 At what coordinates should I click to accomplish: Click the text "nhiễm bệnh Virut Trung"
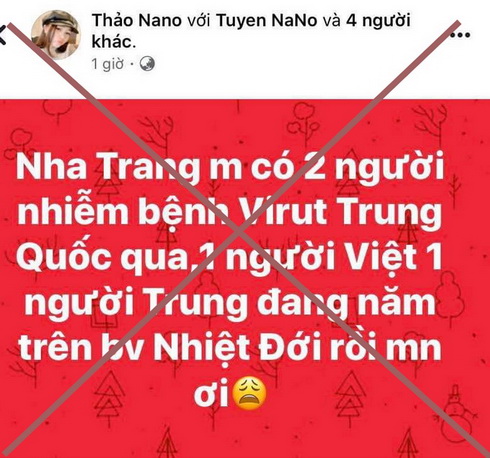click(229, 213)
